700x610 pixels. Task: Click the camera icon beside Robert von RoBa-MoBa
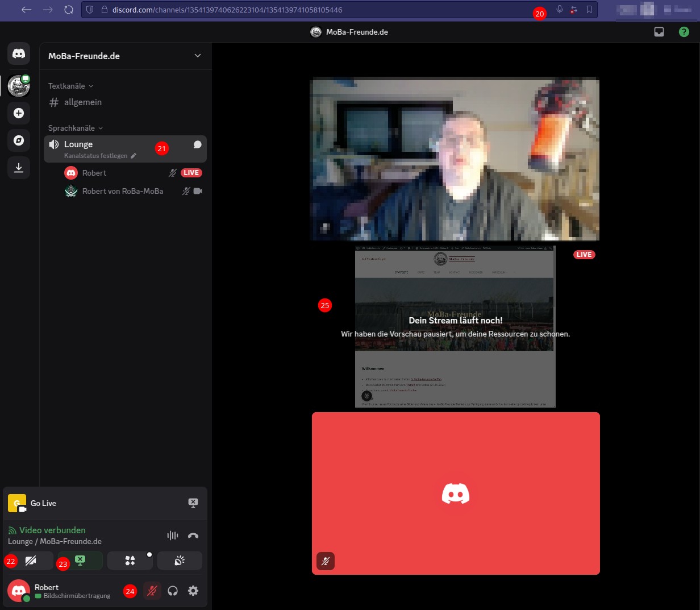click(x=198, y=191)
